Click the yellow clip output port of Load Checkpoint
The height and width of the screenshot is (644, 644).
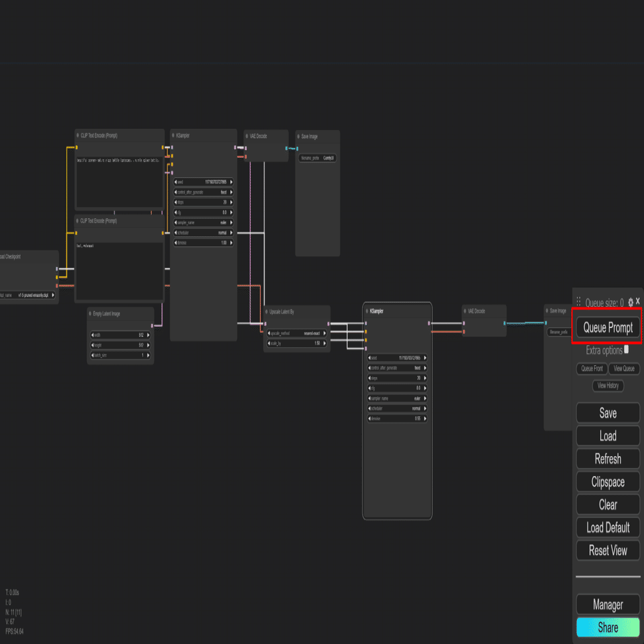coord(56,278)
